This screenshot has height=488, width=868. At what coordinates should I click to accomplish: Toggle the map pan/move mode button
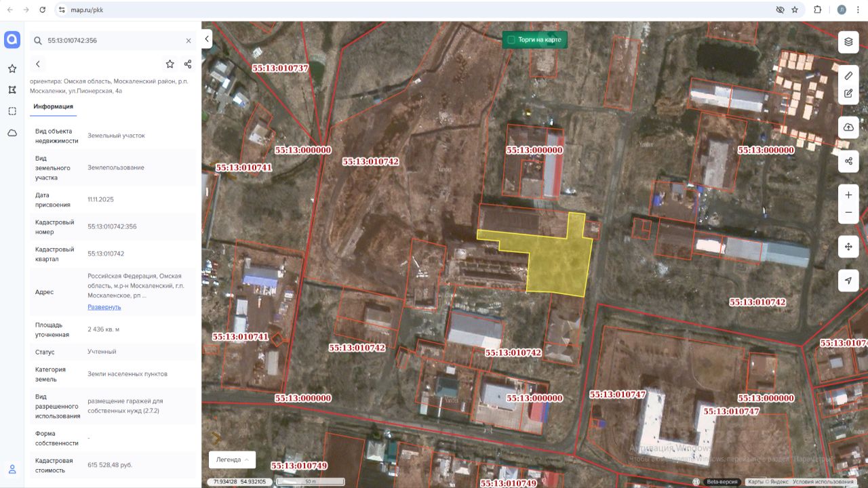click(x=848, y=247)
